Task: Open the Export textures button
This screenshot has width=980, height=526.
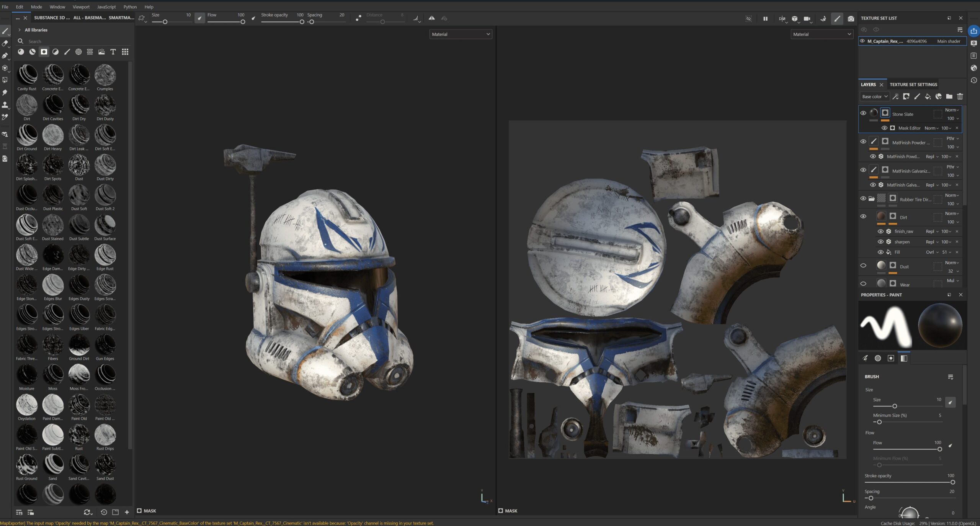Action: click(973, 31)
